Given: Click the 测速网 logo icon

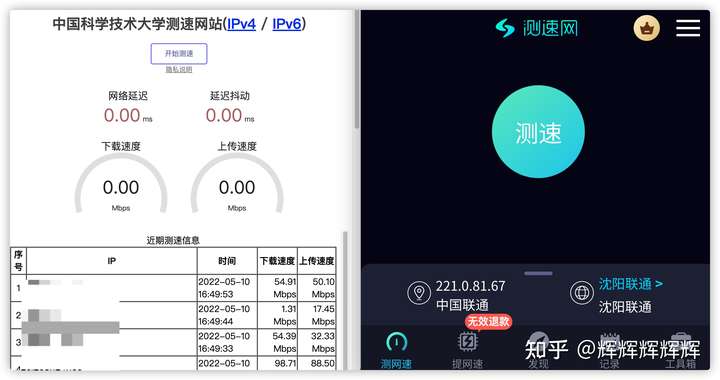Looking at the screenshot, I should tap(505, 28).
